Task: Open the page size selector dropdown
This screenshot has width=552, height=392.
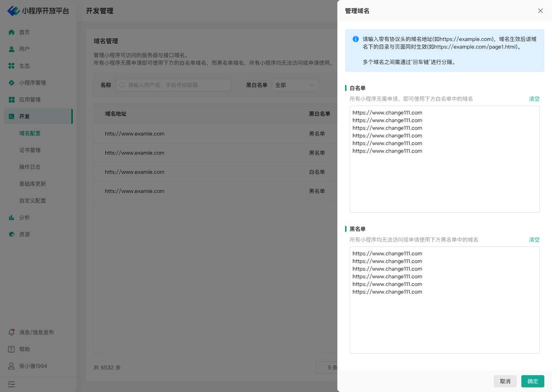Action: [x=327, y=367]
